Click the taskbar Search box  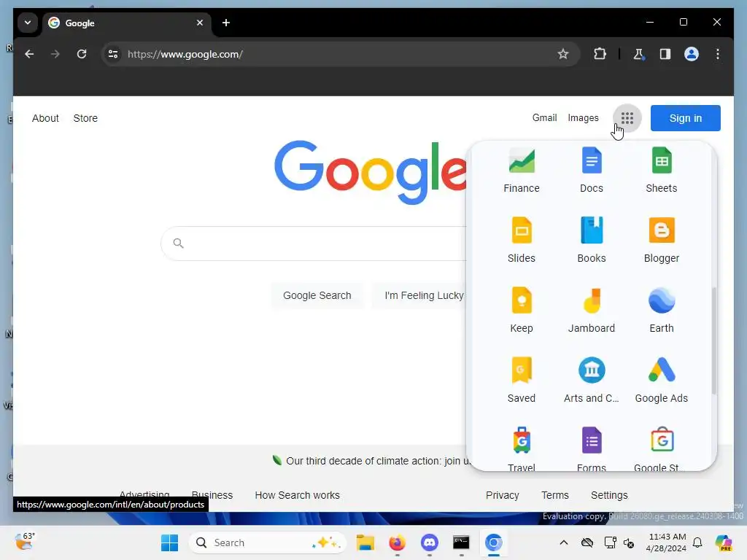coord(268,542)
